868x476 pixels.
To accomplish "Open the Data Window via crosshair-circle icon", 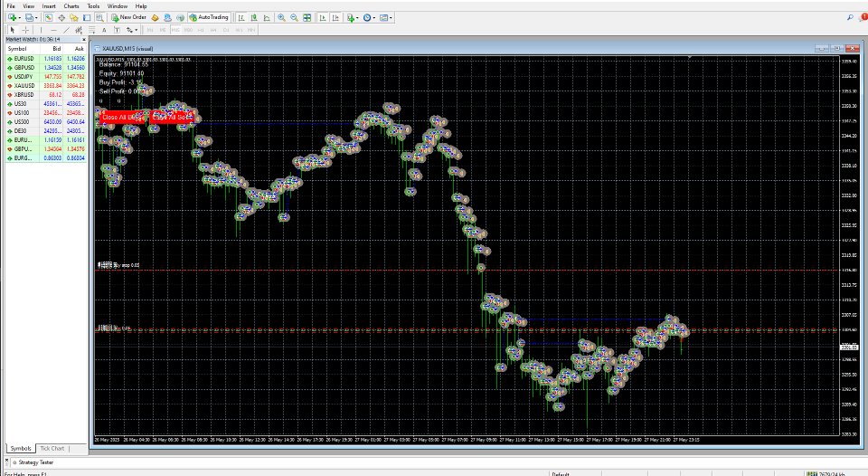I will (x=61, y=18).
